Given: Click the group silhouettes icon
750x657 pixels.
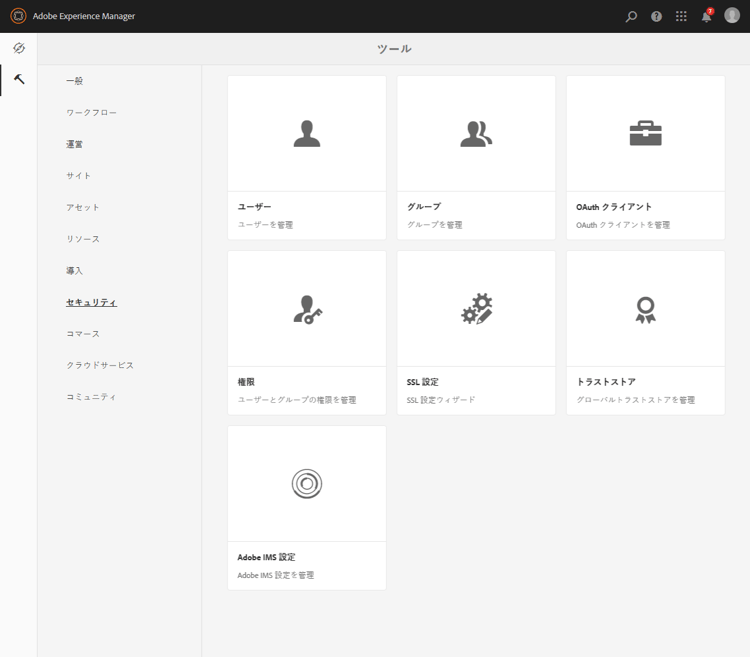Looking at the screenshot, I should point(476,133).
